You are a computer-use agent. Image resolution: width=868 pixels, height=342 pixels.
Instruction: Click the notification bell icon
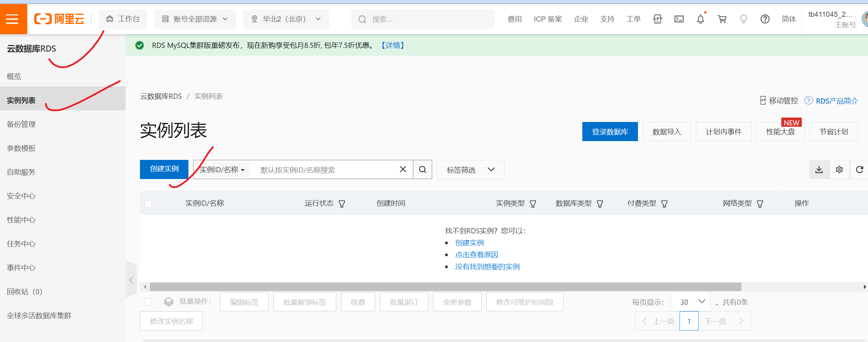700,19
